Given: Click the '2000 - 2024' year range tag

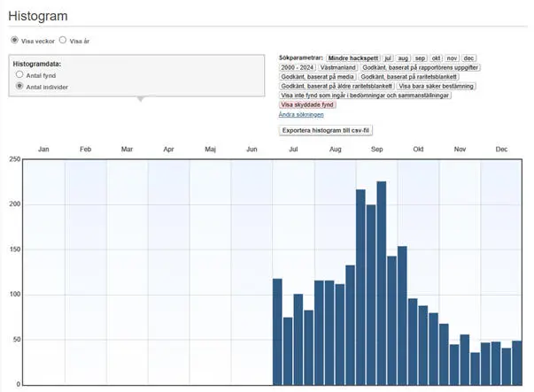Looking at the screenshot, I should click(297, 66).
